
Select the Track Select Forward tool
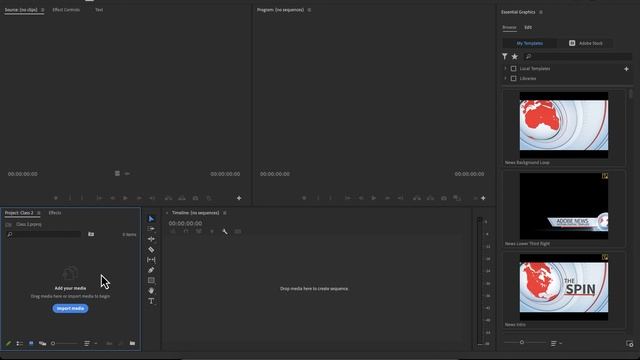151,229
